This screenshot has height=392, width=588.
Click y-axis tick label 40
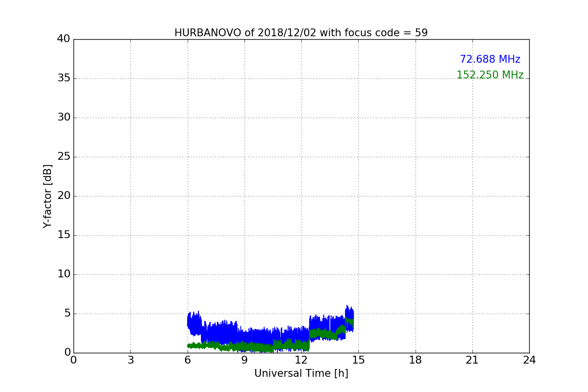coord(64,39)
